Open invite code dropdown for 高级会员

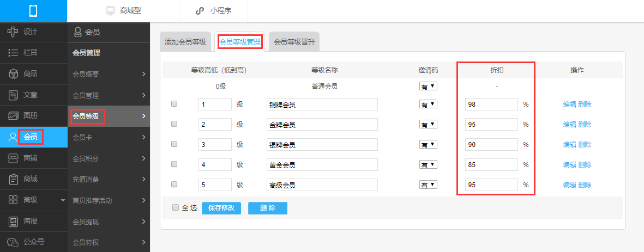point(428,185)
